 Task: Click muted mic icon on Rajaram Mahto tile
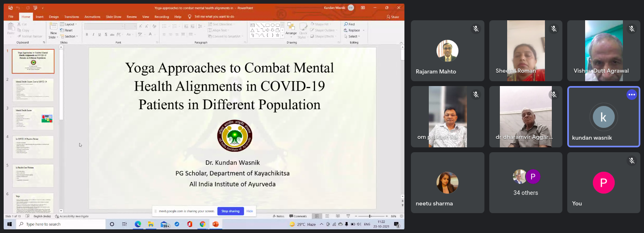(x=475, y=29)
